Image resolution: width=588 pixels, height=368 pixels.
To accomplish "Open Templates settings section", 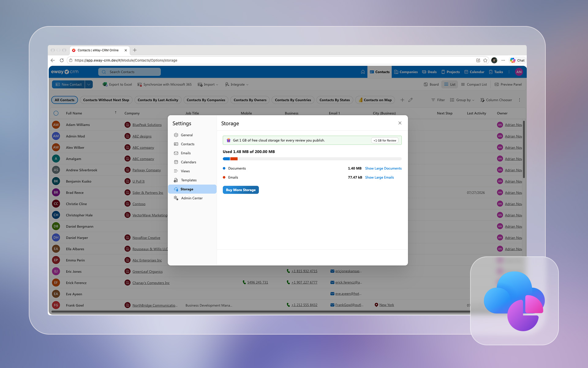I will [192, 180].
